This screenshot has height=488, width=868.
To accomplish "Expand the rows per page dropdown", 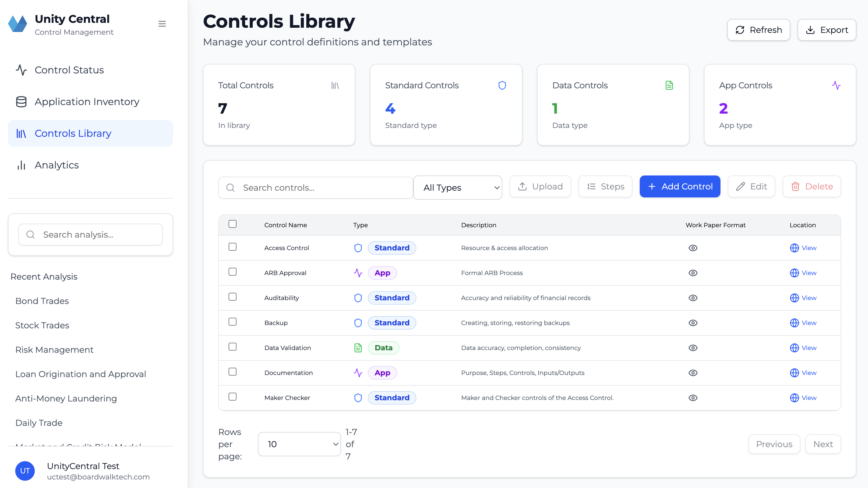I will (299, 444).
